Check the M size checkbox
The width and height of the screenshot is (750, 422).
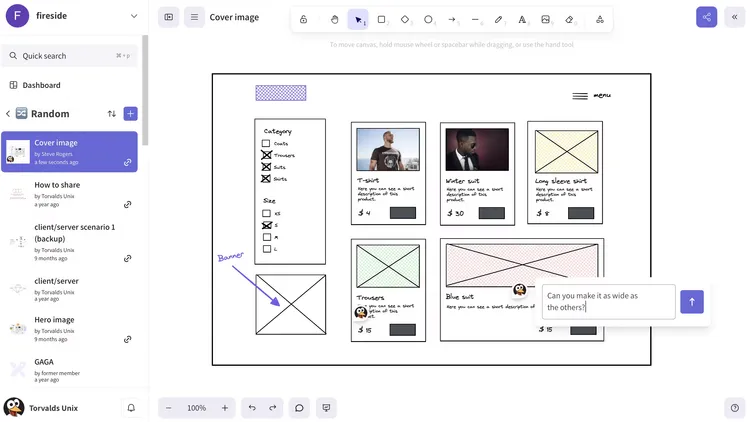pos(267,237)
